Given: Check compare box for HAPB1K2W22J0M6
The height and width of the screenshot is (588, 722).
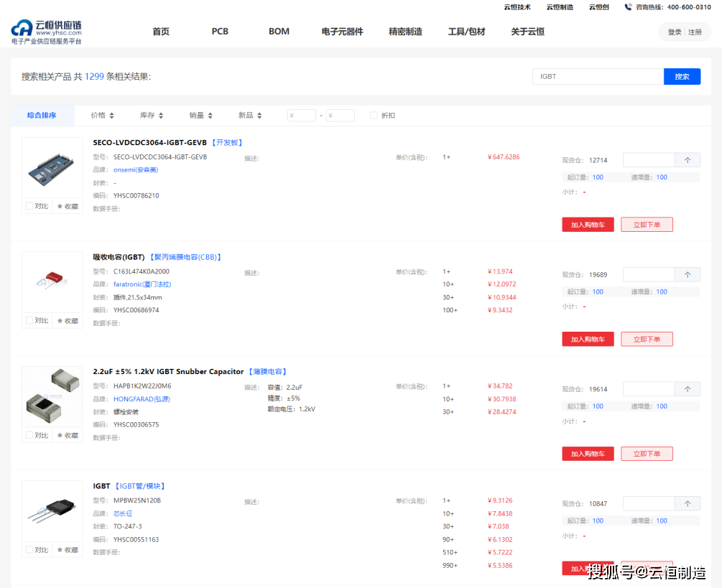Looking at the screenshot, I should [29, 435].
